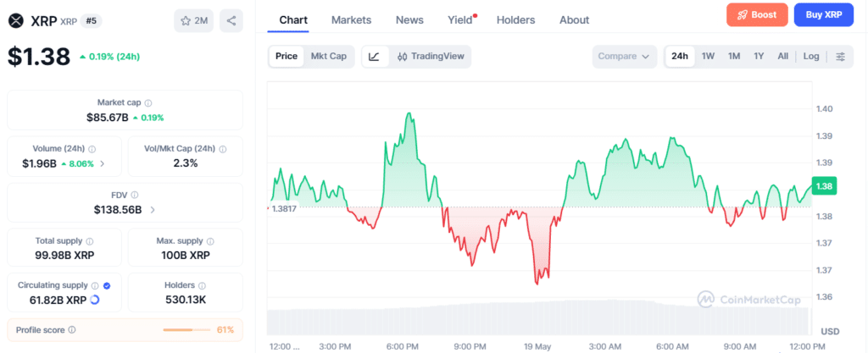Click the Boost button
This screenshot has width=868, height=353.
[757, 15]
